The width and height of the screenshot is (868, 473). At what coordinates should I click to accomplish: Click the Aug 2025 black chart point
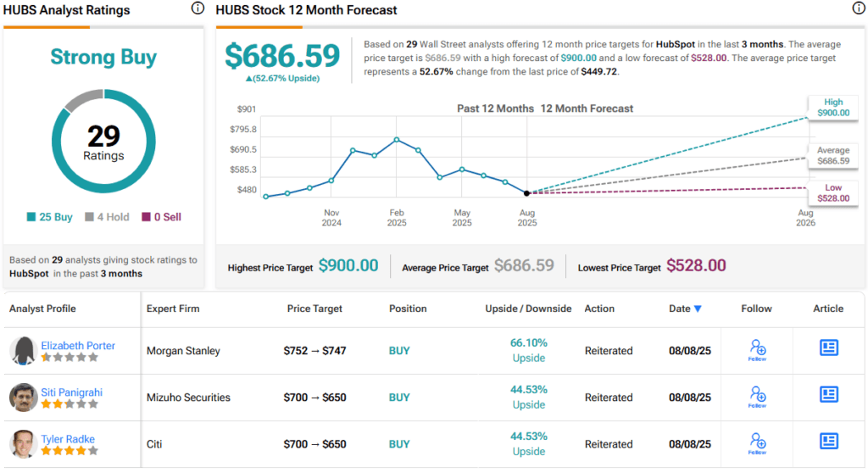click(x=527, y=193)
